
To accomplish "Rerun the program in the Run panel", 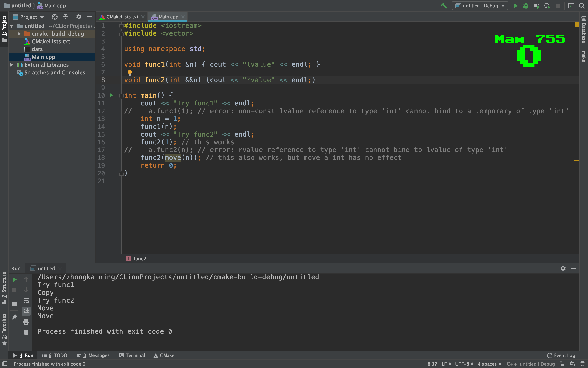I will pos(14,280).
